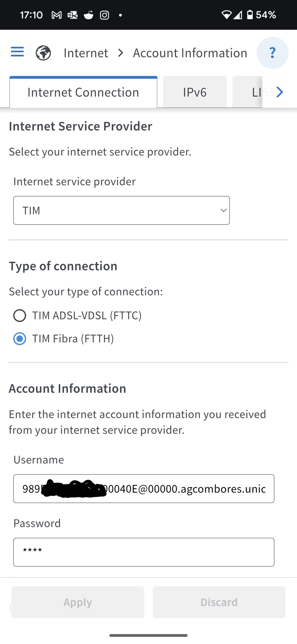Image resolution: width=297 pixels, height=644 pixels.
Task: Tap the Wi-Fi status icon
Action: point(227,15)
